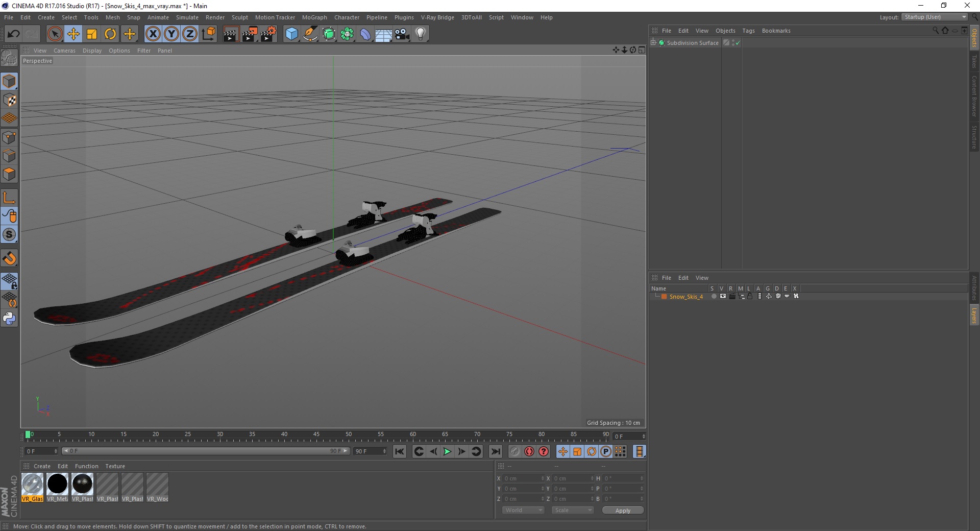Screen dimensions: 980x531
Task: Add a Light object
Action: point(421,34)
